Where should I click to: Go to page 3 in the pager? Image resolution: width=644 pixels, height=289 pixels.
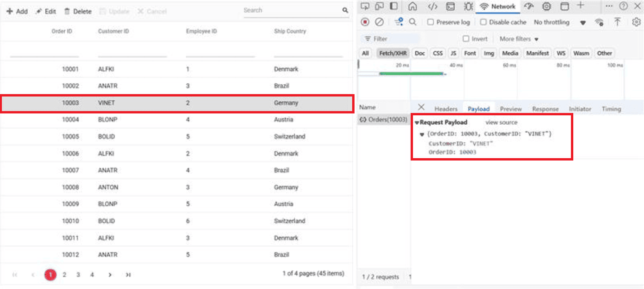tap(78, 274)
